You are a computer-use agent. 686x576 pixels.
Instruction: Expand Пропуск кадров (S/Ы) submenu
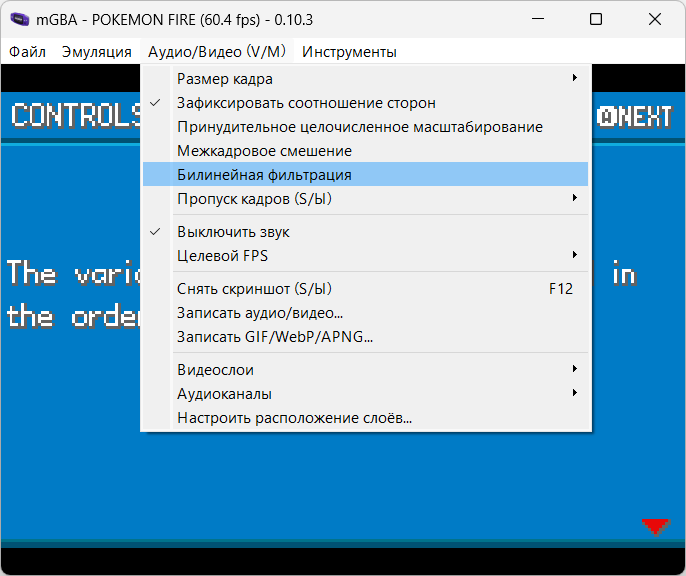click(x=365, y=199)
